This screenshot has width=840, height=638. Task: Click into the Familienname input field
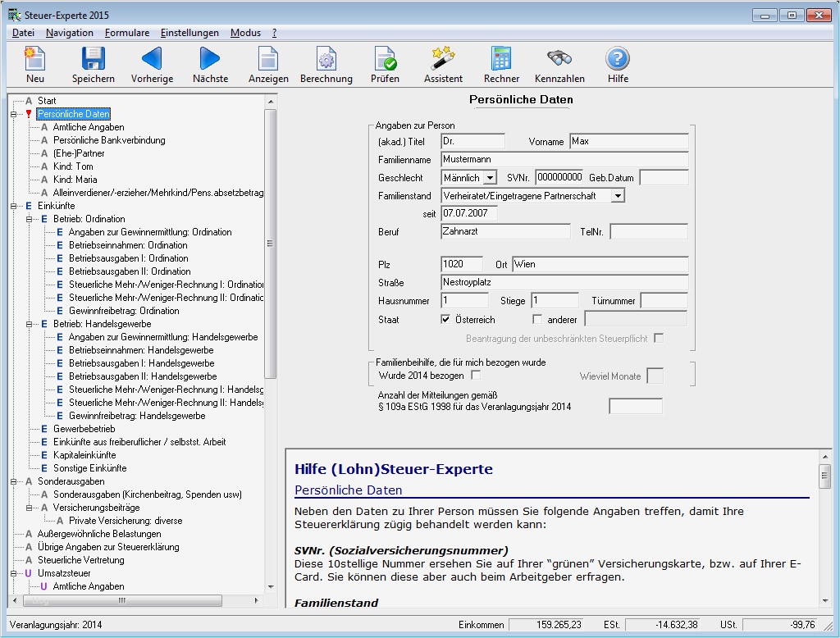click(x=564, y=160)
